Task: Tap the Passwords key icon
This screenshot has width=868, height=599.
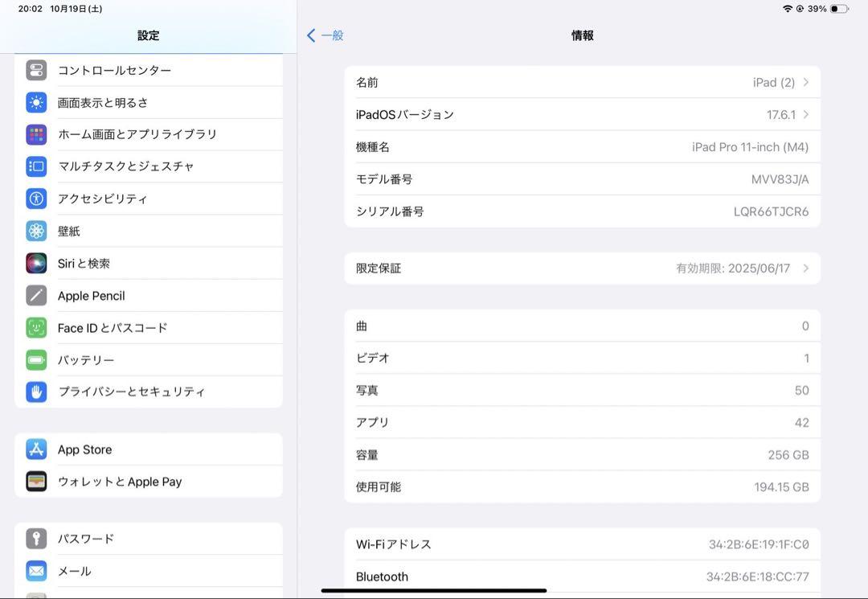Action: pyautogui.click(x=36, y=539)
